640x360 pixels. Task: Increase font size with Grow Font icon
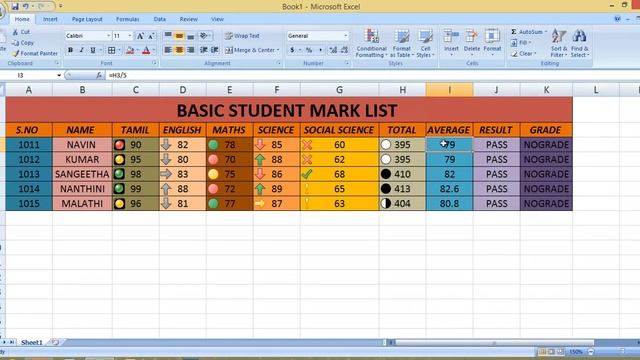[x=140, y=36]
